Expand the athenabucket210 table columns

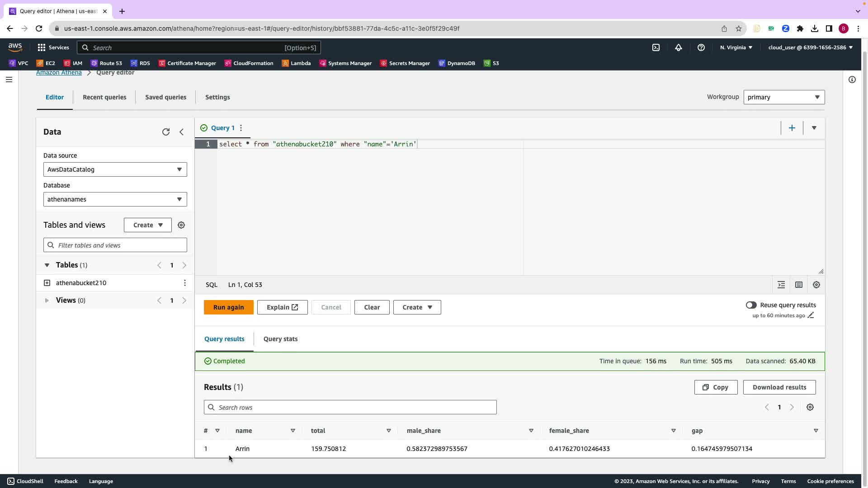click(47, 283)
